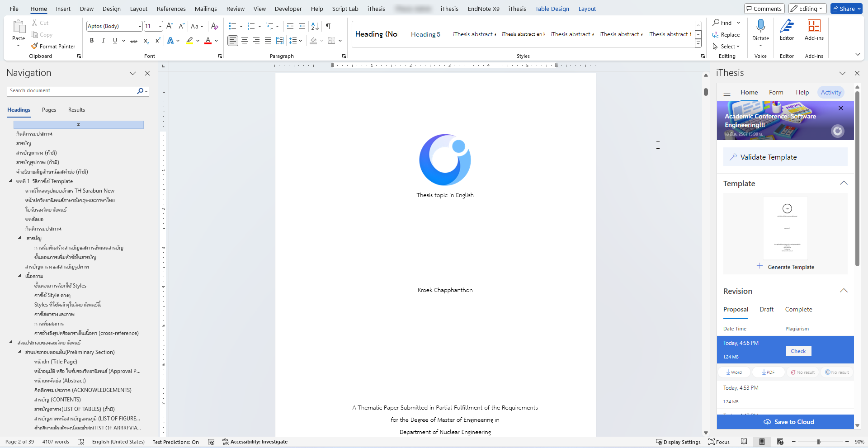Click the Check plagiarism button
Viewport: 868px width, 448px height.
tap(798, 351)
